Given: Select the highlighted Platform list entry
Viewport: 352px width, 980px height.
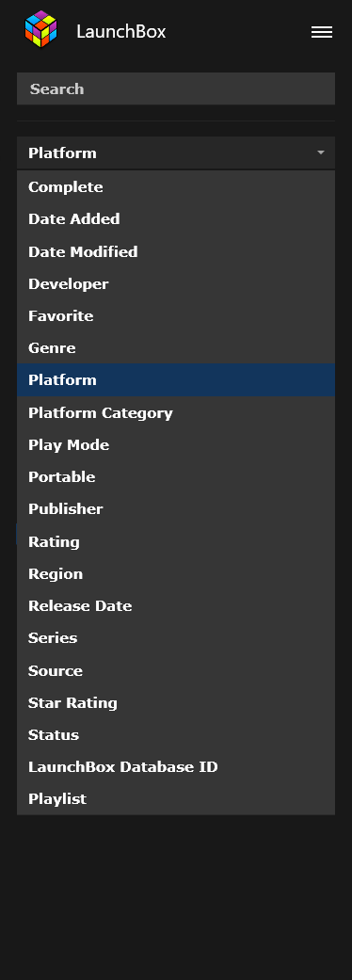Looking at the screenshot, I should 176,380.
